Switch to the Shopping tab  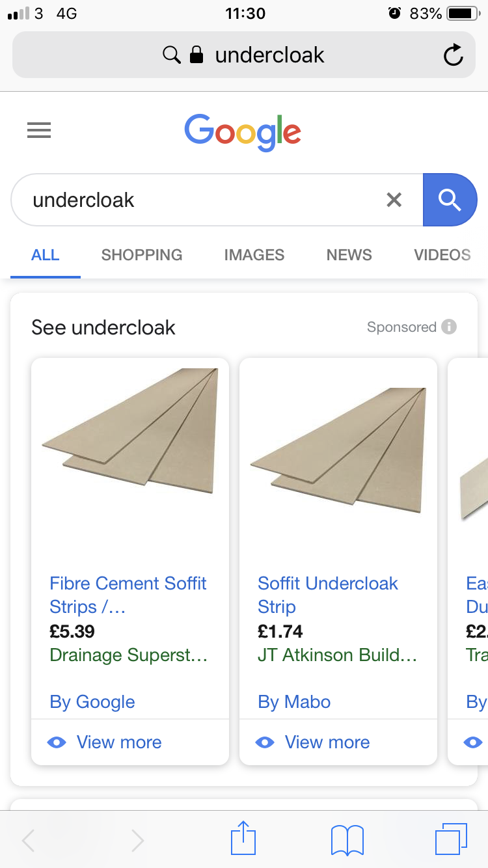(142, 255)
